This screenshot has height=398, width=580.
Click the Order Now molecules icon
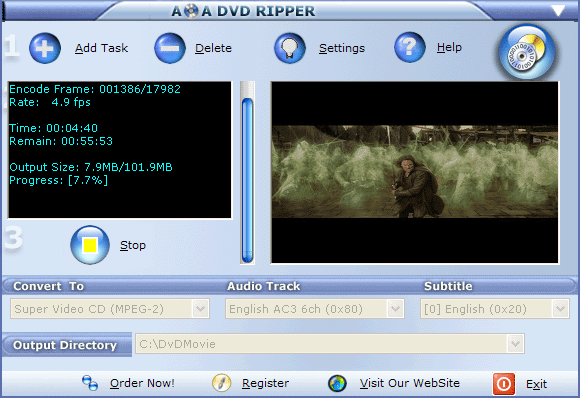tap(90, 383)
